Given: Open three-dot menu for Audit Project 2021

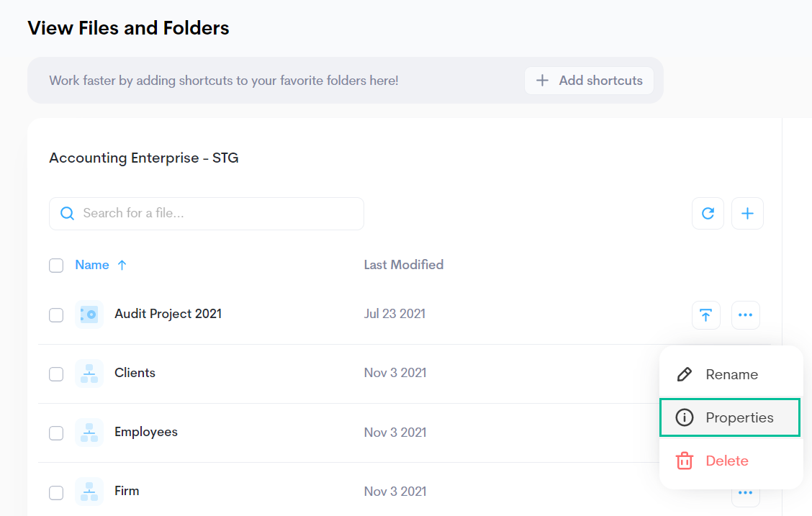Looking at the screenshot, I should (x=745, y=314).
